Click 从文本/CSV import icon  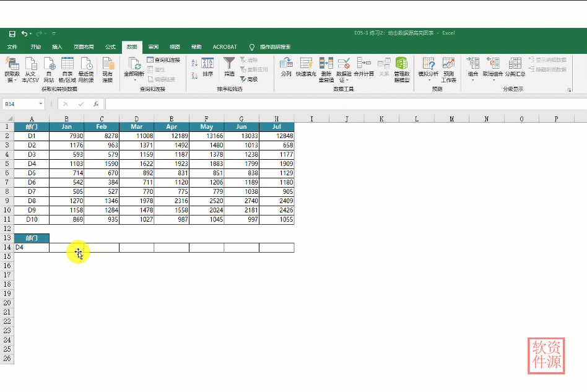[30, 69]
